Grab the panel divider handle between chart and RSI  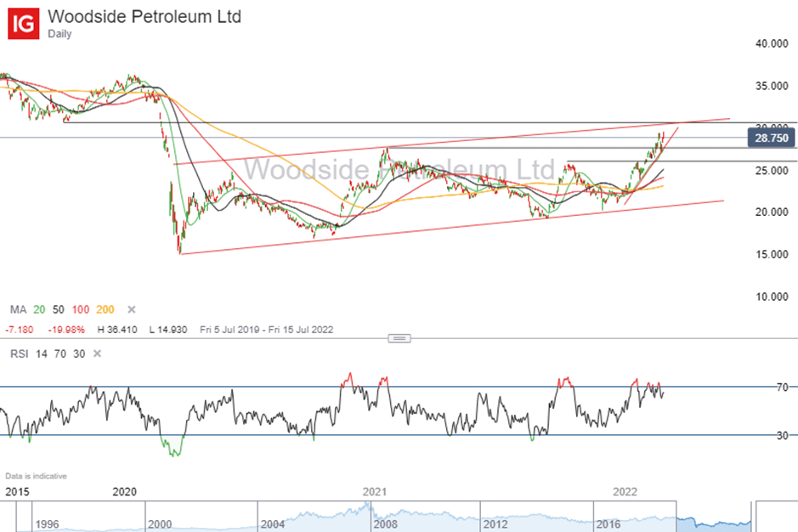(399, 338)
